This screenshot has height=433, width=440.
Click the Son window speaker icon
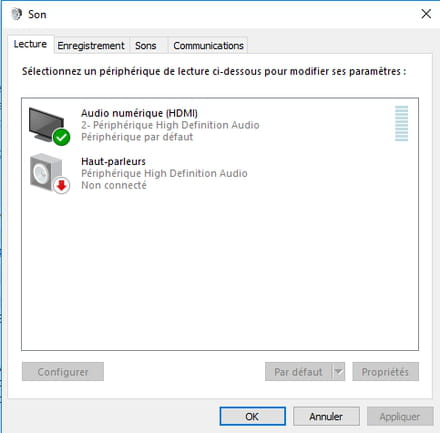[x=16, y=14]
